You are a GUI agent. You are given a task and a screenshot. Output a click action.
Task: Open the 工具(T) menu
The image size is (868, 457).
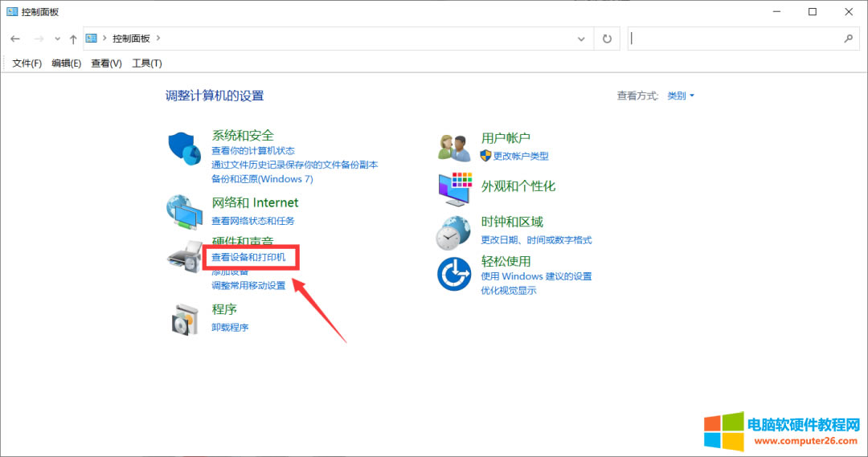click(146, 63)
